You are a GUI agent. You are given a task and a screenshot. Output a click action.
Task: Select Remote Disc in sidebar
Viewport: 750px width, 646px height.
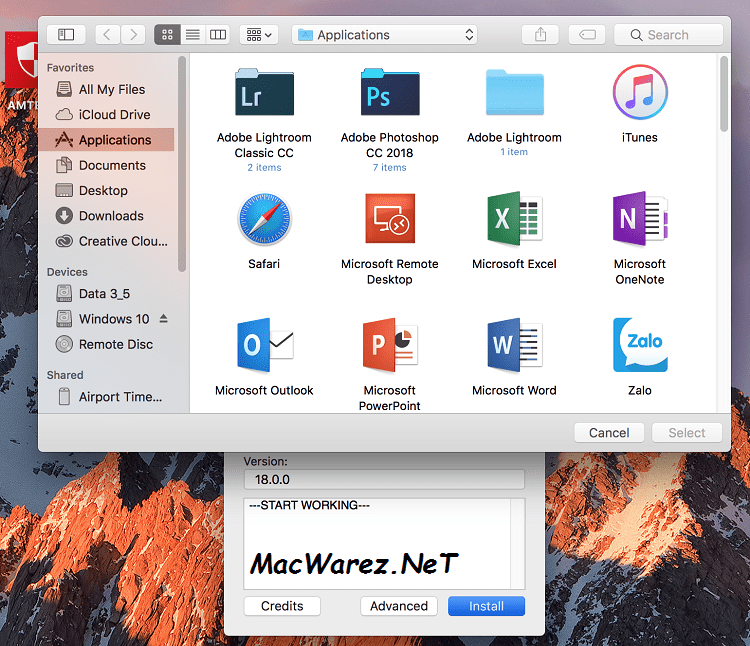[106, 344]
